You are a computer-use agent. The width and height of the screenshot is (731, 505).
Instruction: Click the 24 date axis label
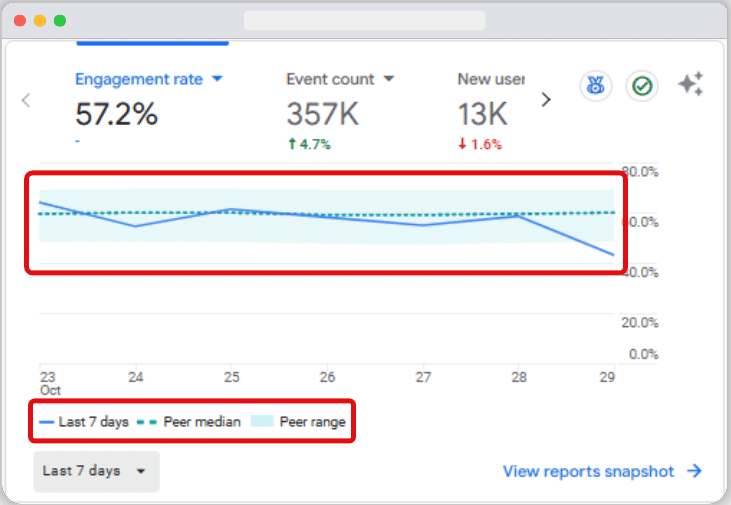pyautogui.click(x=136, y=377)
